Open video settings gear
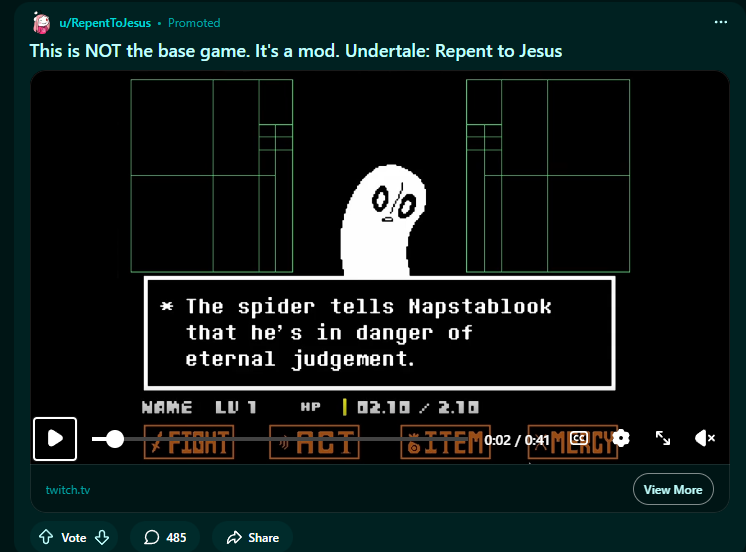The image size is (746, 552). coord(621,438)
